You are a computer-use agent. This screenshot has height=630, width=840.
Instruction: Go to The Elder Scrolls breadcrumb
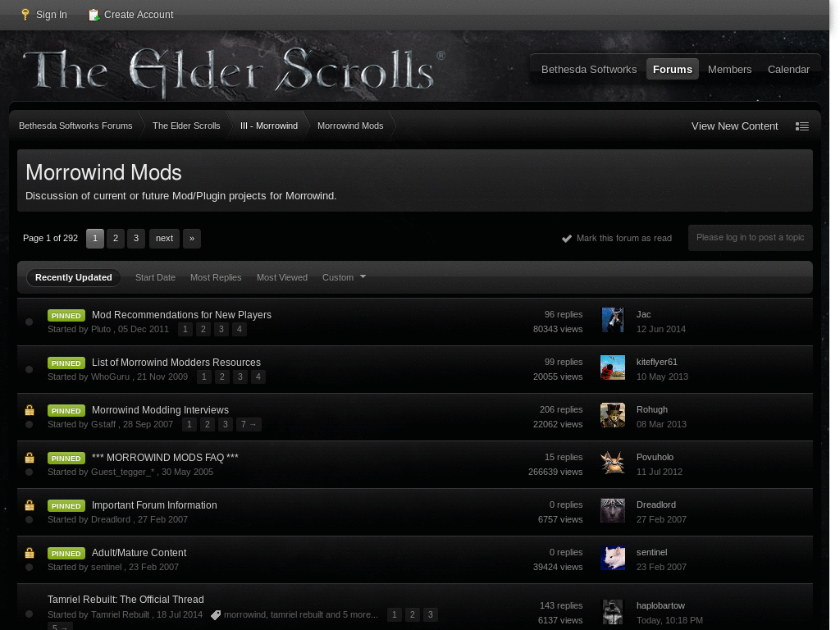pyautogui.click(x=186, y=126)
